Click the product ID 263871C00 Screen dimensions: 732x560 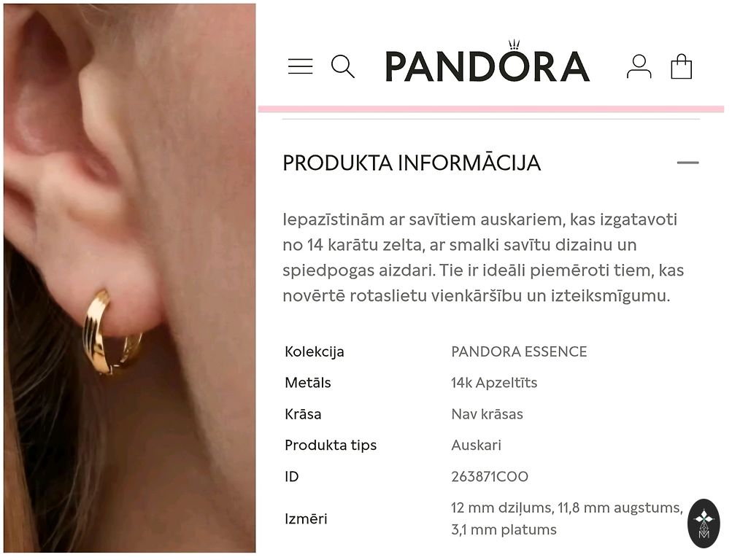489,477
